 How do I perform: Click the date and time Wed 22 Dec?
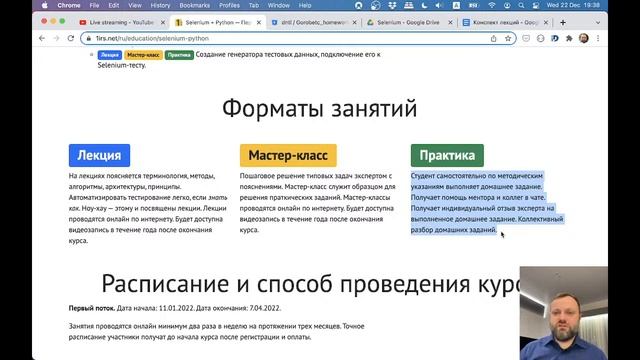[573, 5]
